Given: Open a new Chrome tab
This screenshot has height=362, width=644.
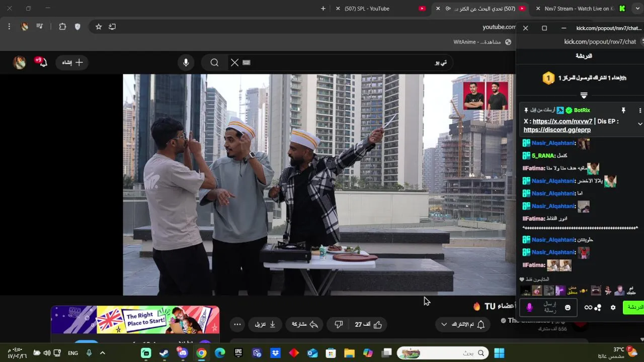Looking at the screenshot, I should tap(323, 9).
